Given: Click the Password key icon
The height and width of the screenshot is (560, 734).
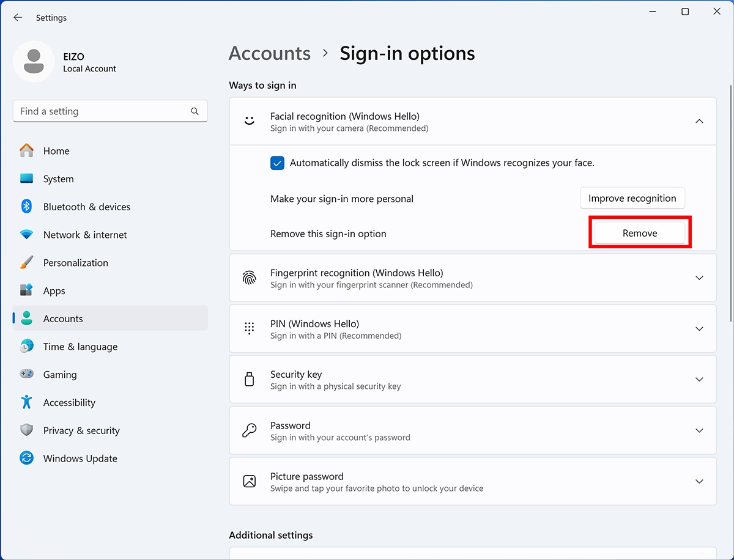Looking at the screenshot, I should (x=249, y=430).
